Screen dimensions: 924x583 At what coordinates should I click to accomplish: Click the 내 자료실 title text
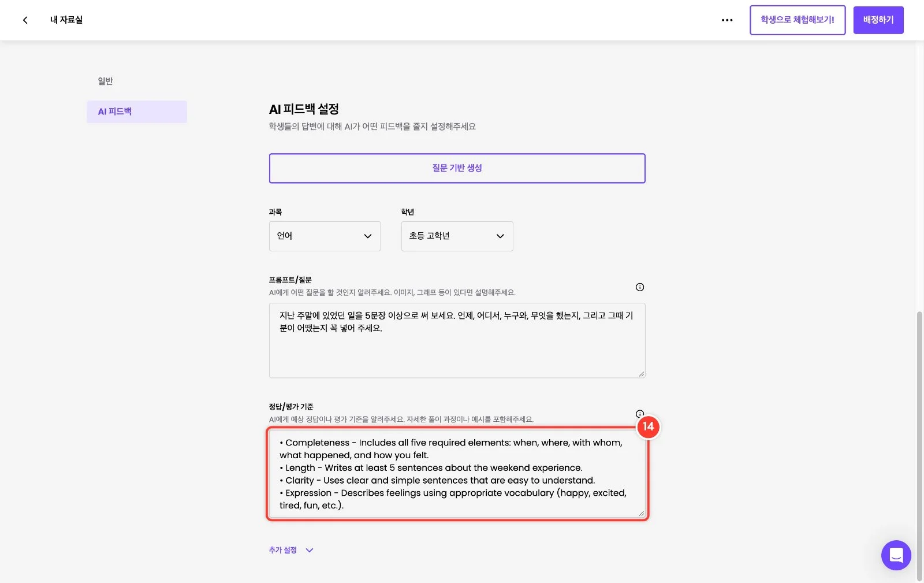click(x=66, y=20)
